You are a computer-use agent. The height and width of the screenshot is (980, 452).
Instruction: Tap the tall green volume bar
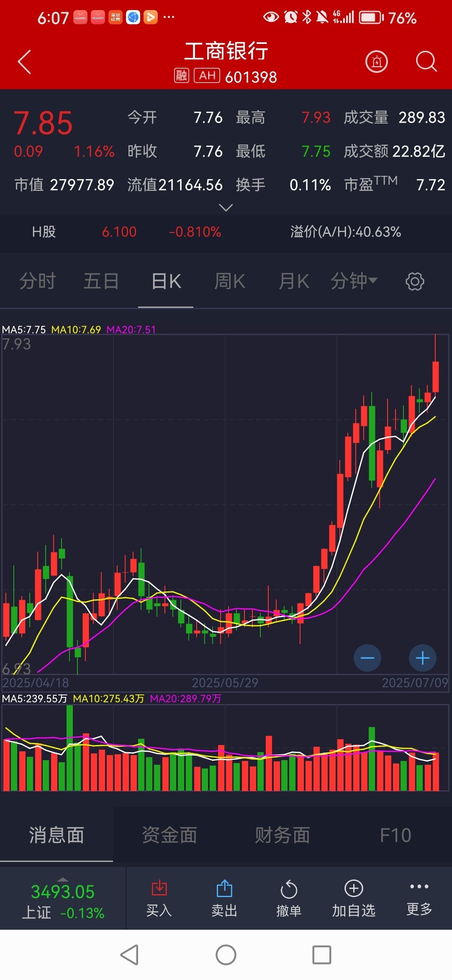point(69,748)
